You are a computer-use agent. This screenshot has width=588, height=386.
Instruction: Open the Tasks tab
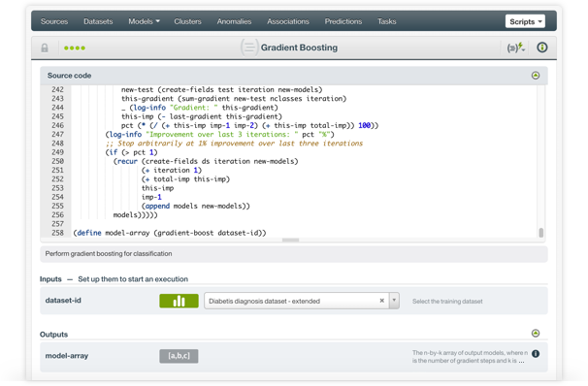click(x=386, y=21)
